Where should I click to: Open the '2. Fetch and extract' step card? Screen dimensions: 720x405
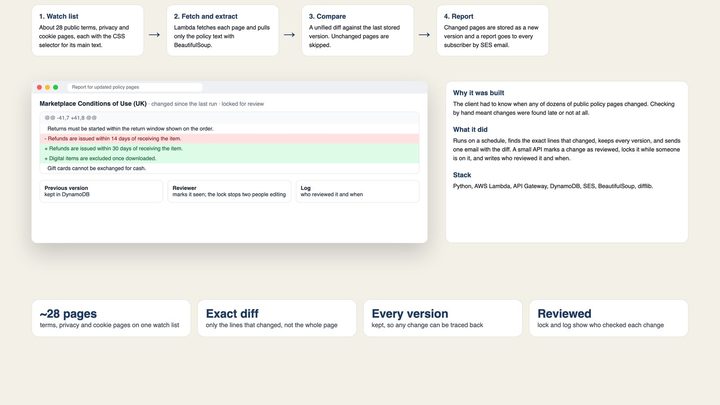click(223, 31)
